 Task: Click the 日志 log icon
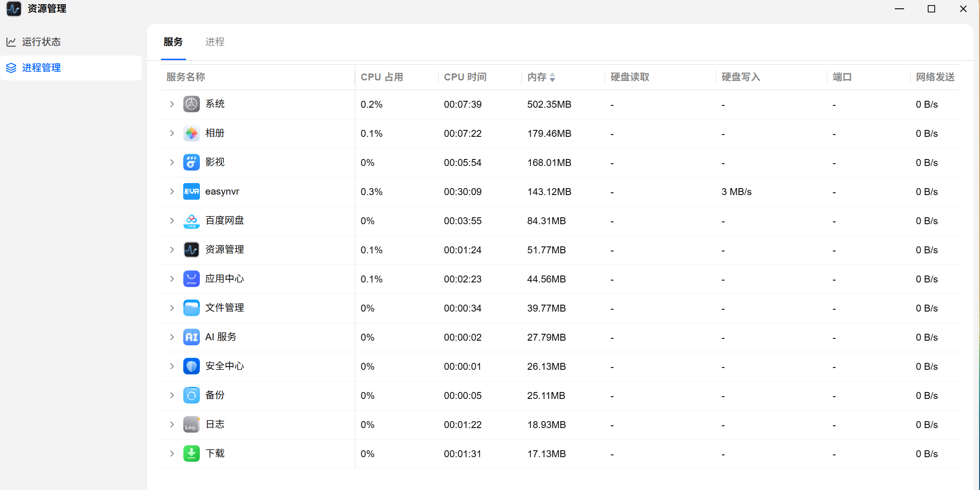pos(191,424)
